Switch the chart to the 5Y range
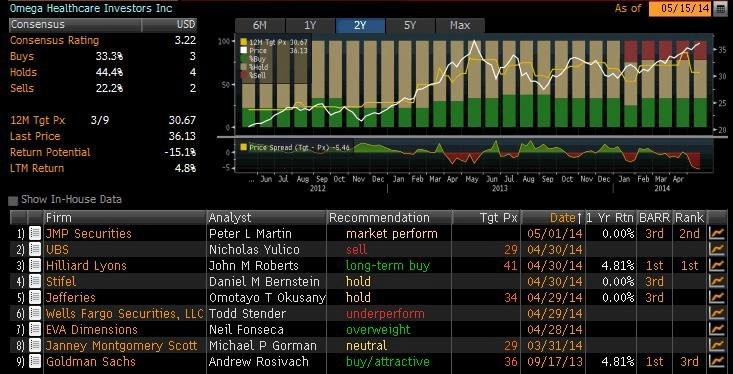Screen dimensions: 733x374 tap(410, 25)
